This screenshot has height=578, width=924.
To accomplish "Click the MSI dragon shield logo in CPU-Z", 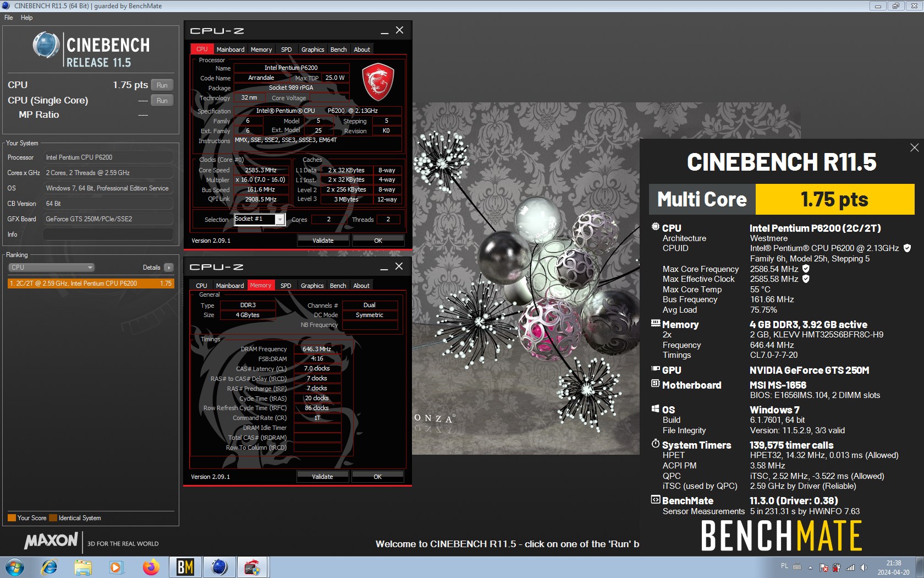I will [378, 81].
